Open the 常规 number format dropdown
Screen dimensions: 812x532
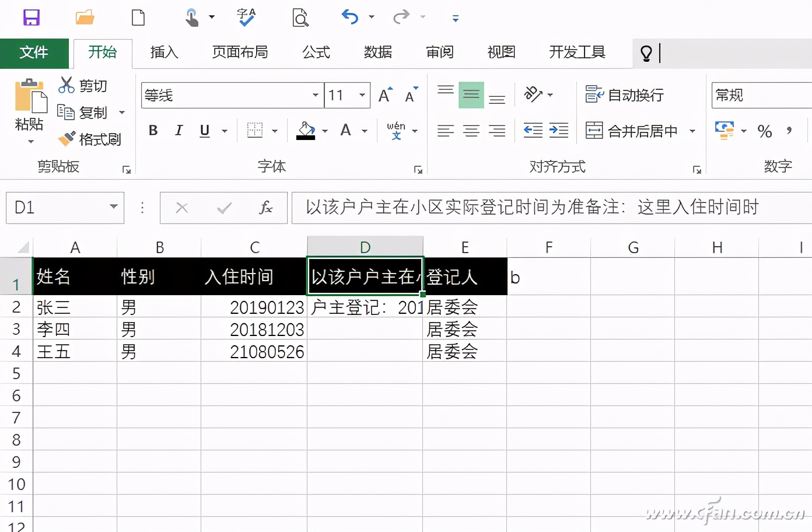pyautogui.click(x=762, y=95)
